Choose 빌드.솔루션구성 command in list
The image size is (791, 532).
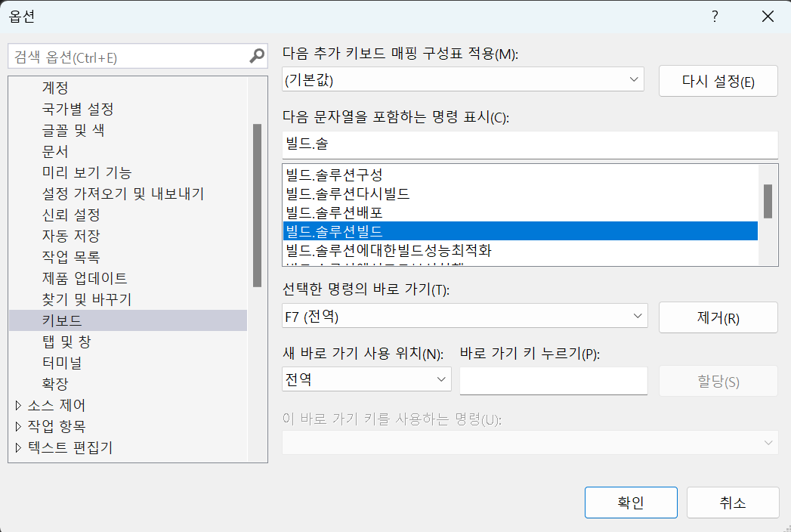(x=335, y=175)
